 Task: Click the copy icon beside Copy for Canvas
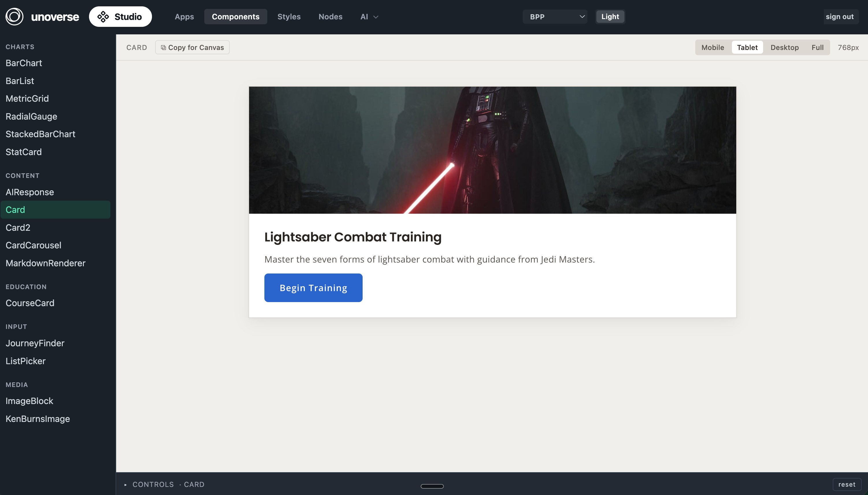pyautogui.click(x=163, y=48)
